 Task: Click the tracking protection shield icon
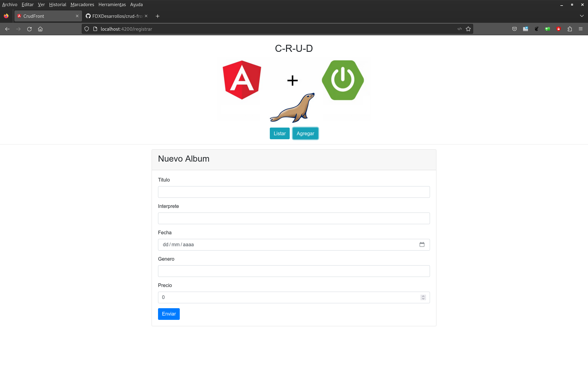coord(87,29)
